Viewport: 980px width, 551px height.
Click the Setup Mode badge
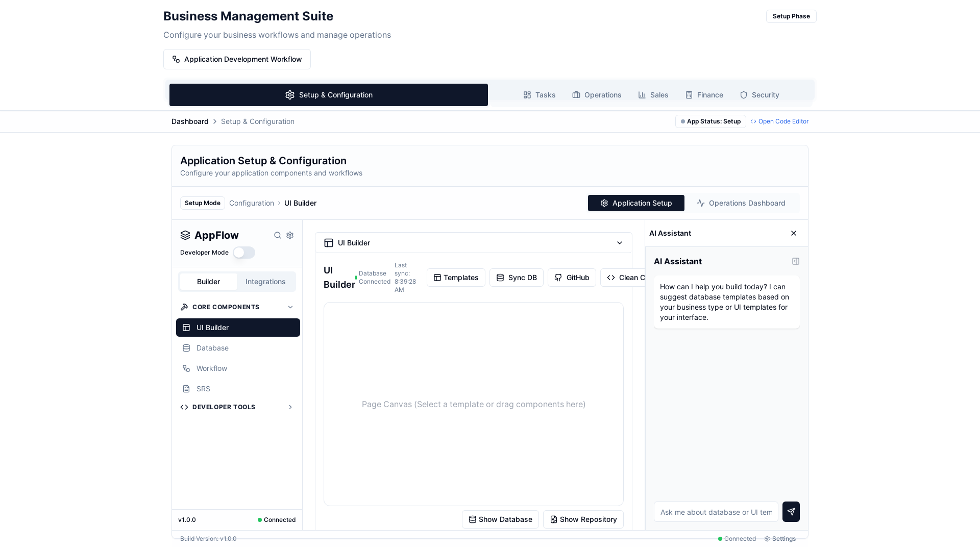pos(203,203)
